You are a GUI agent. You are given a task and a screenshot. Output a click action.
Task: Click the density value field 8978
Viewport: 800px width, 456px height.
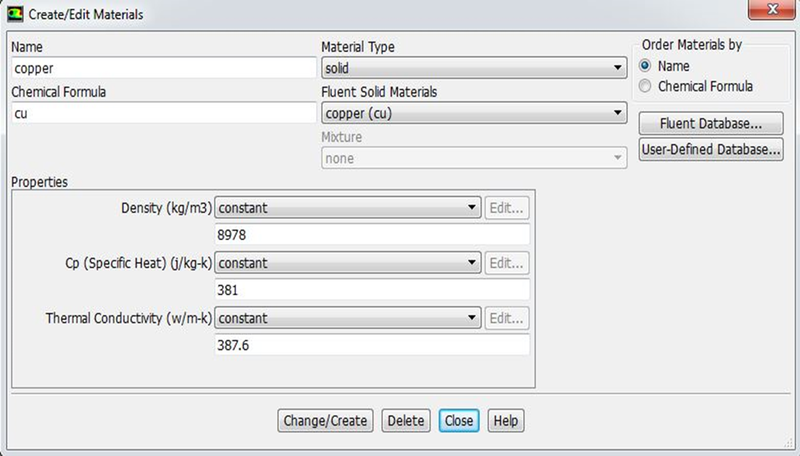click(x=372, y=235)
